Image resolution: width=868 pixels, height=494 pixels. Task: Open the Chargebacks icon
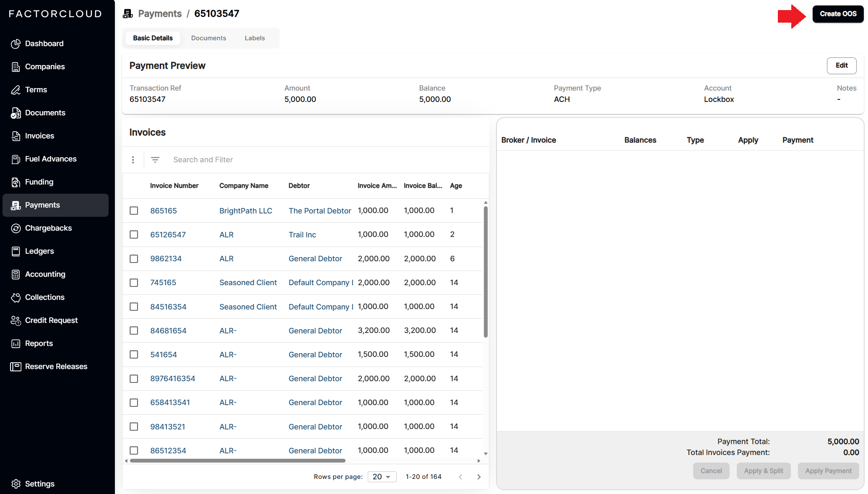(x=16, y=228)
